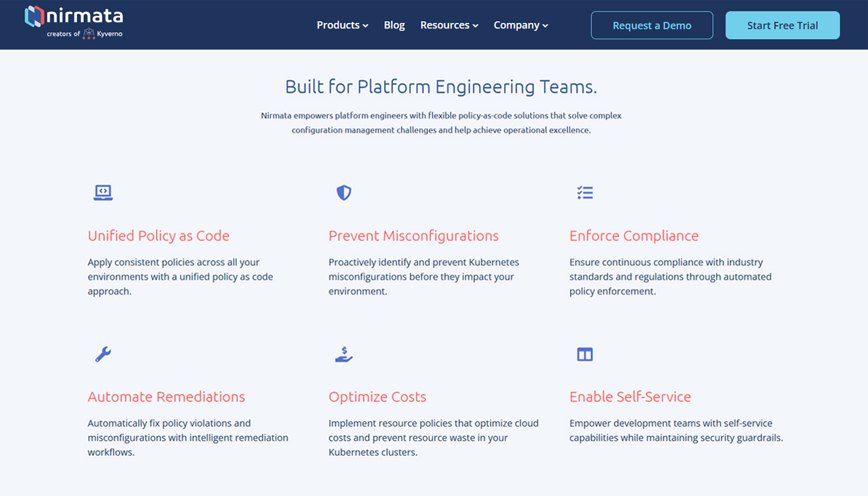Click the columns icon above Enable Self-Service
This screenshot has height=496, width=868.
coord(585,354)
